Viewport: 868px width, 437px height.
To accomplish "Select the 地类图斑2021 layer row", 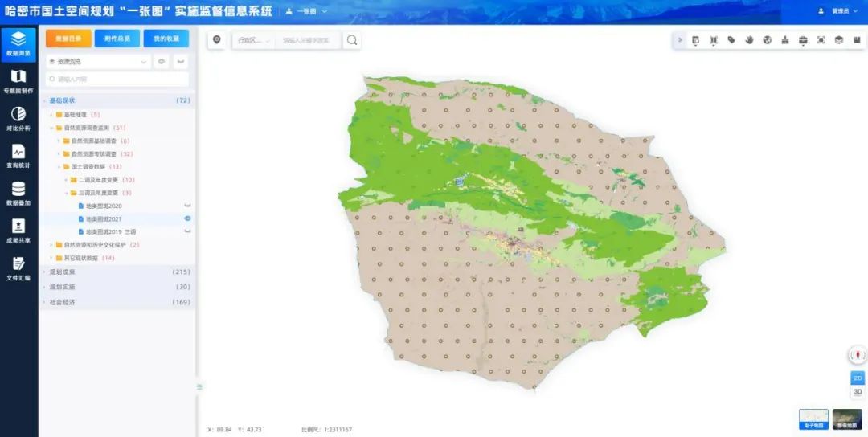I will [117, 219].
